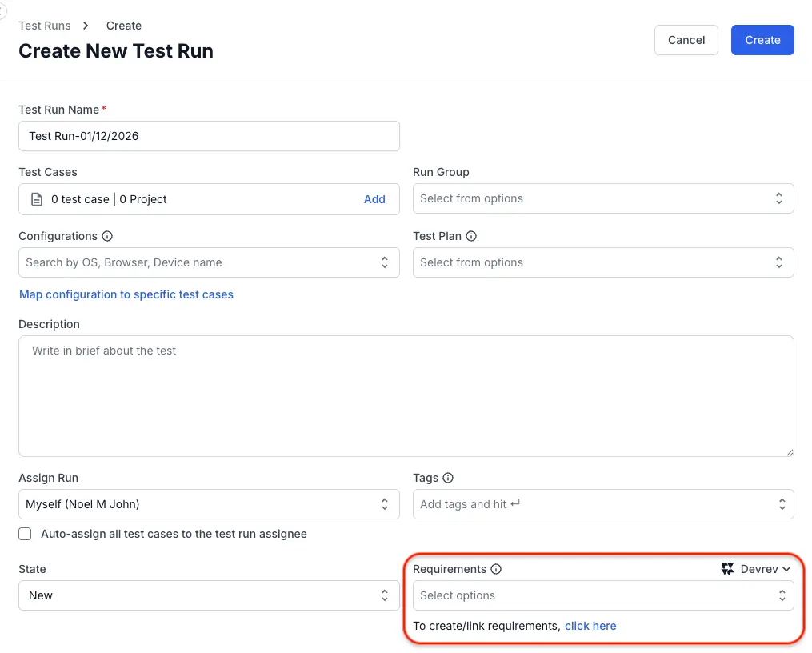Viewport: 812px width, 653px height.
Task: Click the Devrev logo in Requirements header
Action: 727,569
